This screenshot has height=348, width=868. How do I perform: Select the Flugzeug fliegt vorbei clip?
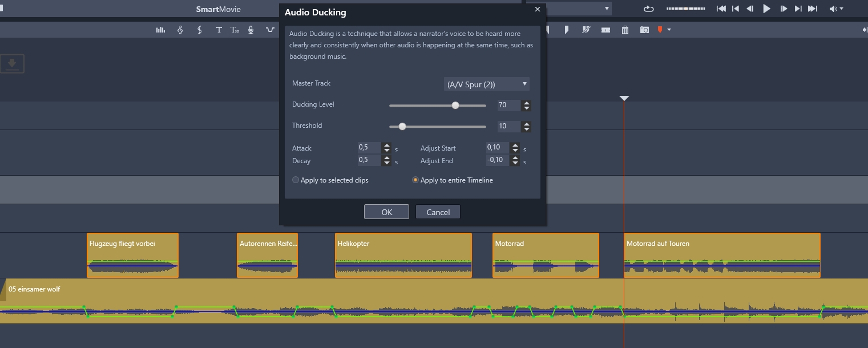pyautogui.click(x=132, y=255)
